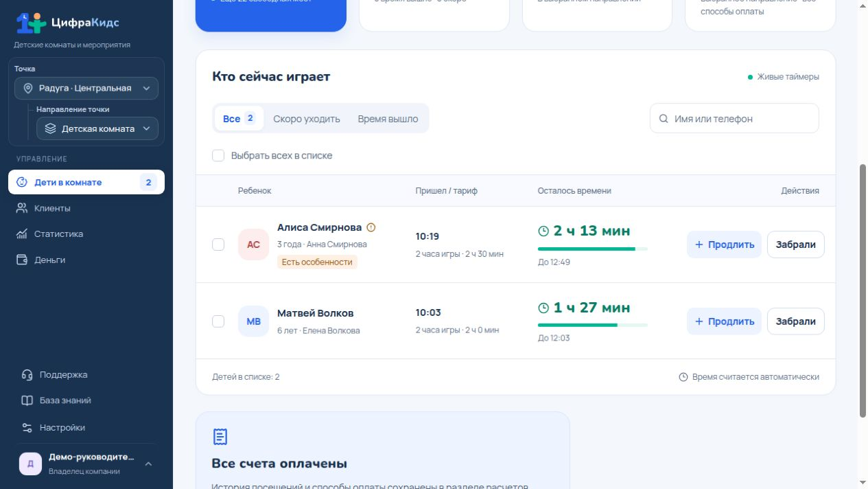This screenshot has height=489, width=868.
Task: Click the clock icon by 1 ч 27 мин
Action: tap(543, 308)
